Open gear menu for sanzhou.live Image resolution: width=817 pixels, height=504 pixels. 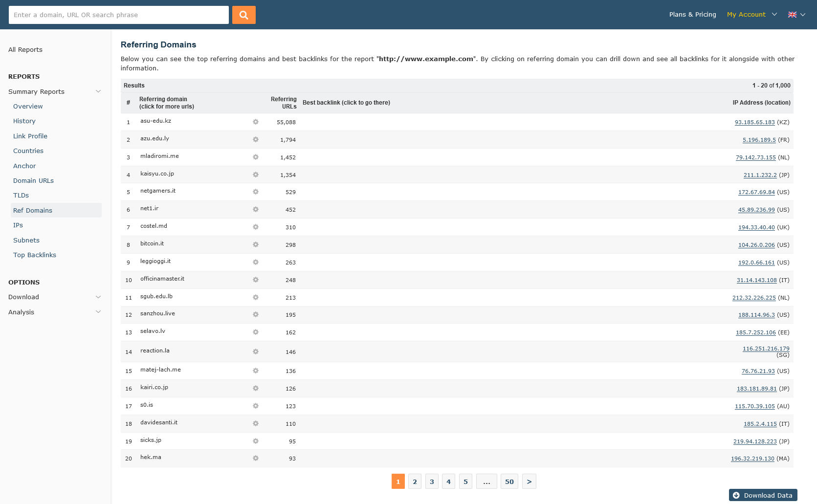coord(255,314)
